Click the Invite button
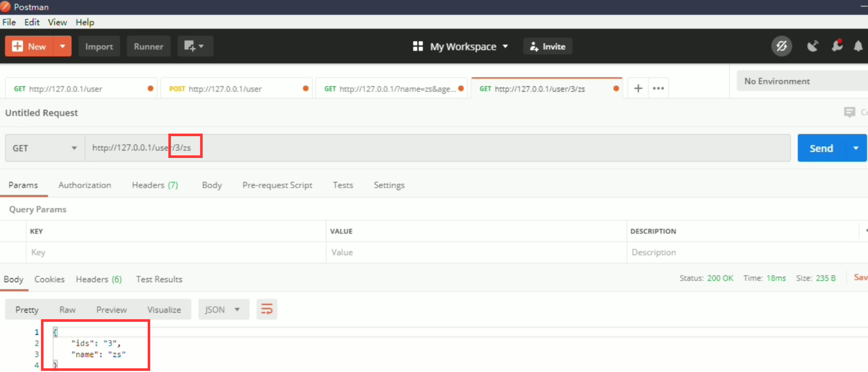The height and width of the screenshot is (372, 868). 548,46
